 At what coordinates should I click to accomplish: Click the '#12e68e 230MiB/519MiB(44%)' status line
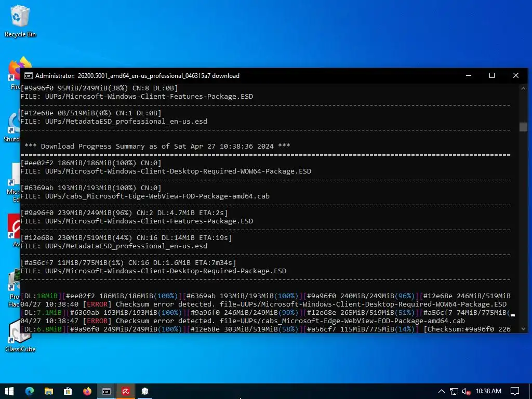coord(126,238)
